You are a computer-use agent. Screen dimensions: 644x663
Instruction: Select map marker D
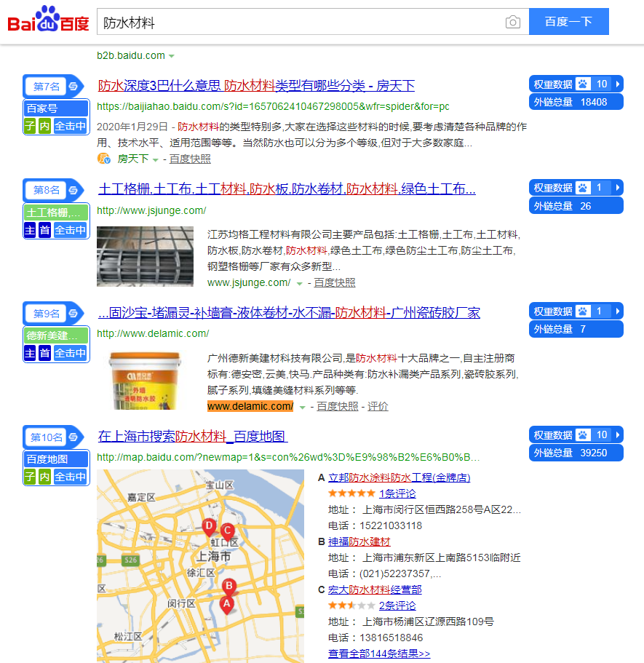[209, 526]
